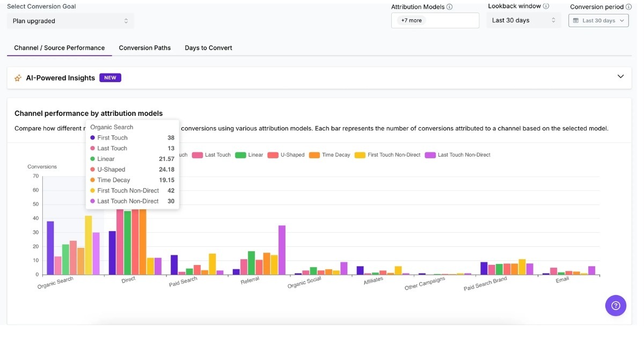Open the Select Conversion Goal dropdown

(x=70, y=21)
